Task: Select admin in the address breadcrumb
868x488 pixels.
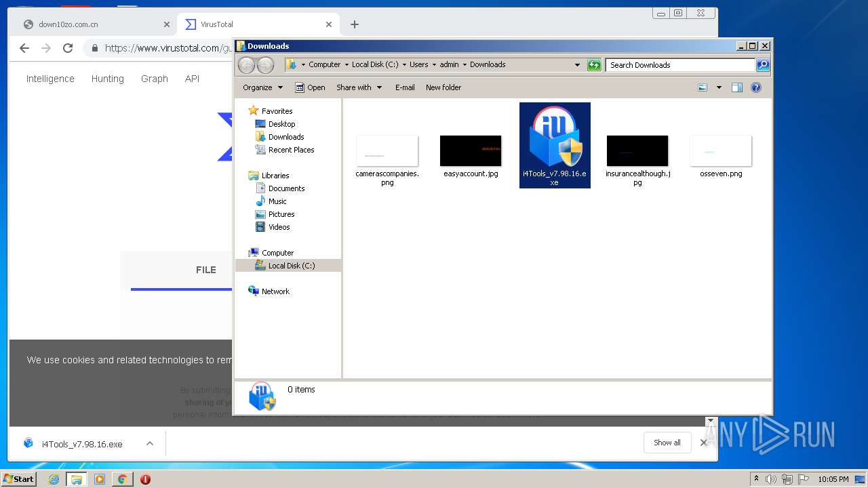Action: [449, 65]
